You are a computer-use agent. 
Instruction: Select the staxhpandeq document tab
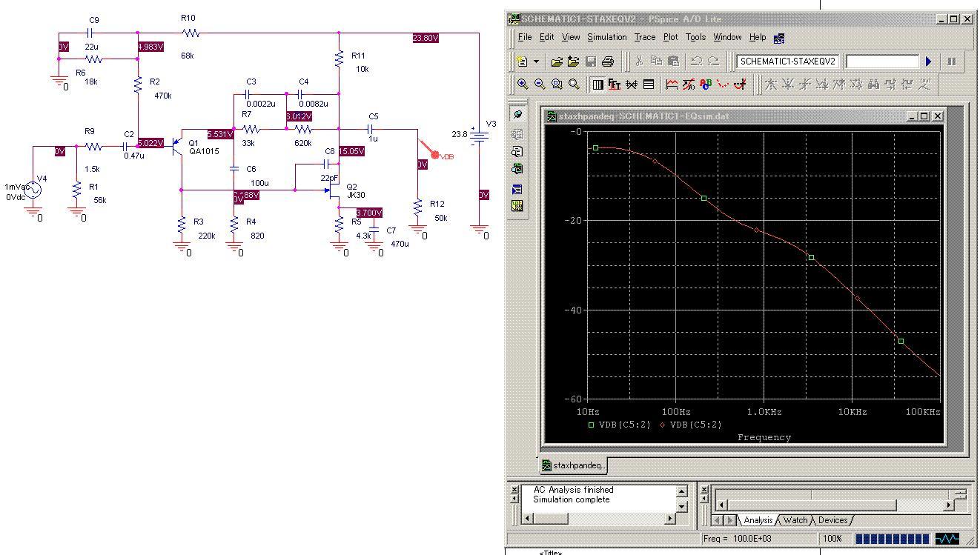pyautogui.click(x=574, y=465)
